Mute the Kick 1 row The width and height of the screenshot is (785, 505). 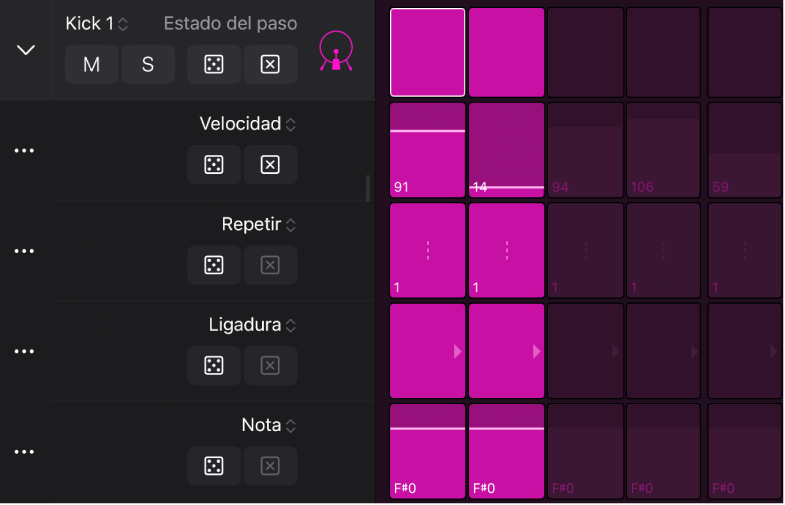tap(92, 65)
